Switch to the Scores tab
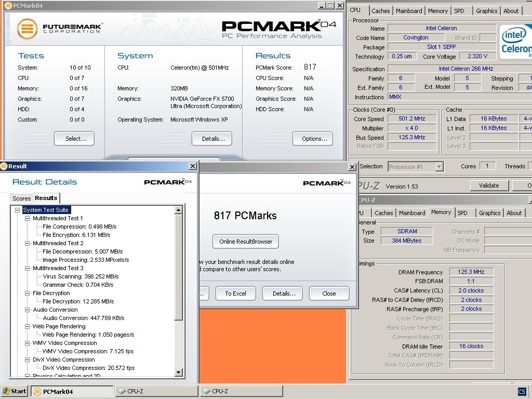 pos(22,198)
